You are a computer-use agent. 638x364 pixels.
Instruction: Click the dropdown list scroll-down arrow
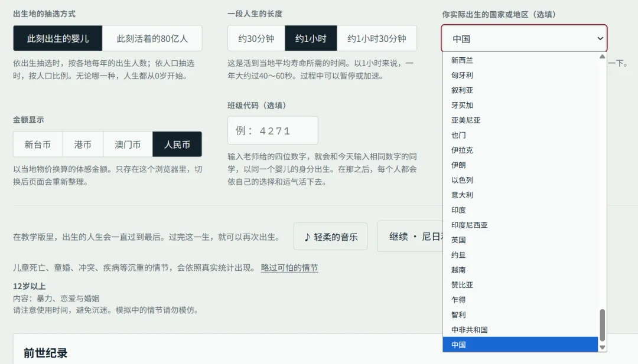pos(602,347)
